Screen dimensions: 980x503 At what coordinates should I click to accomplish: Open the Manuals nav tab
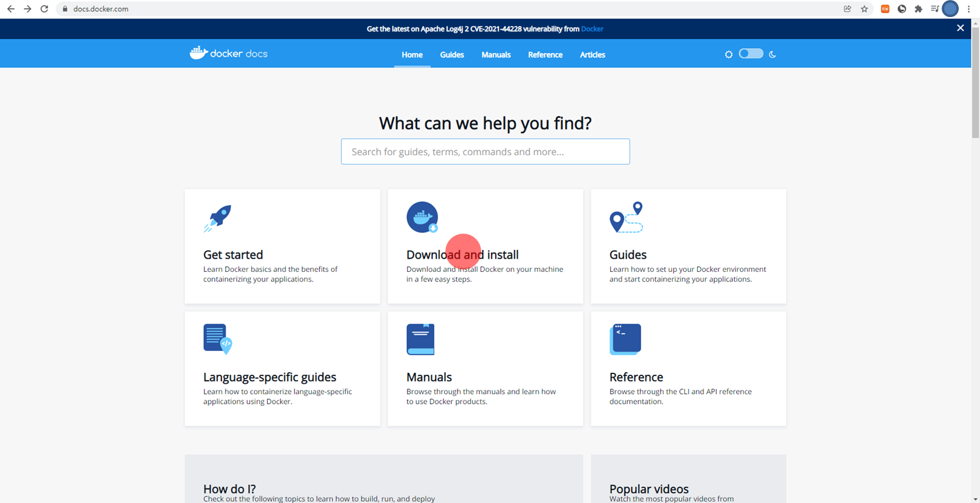coord(496,55)
